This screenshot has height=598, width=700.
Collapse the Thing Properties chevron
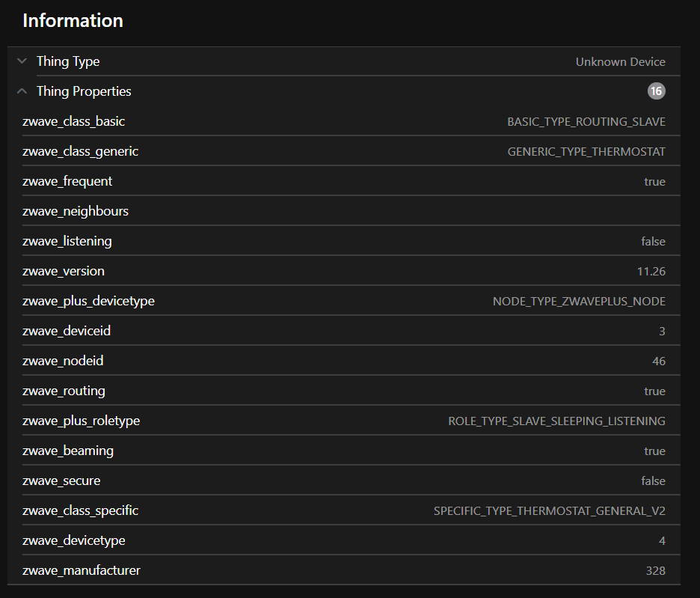(22, 91)
